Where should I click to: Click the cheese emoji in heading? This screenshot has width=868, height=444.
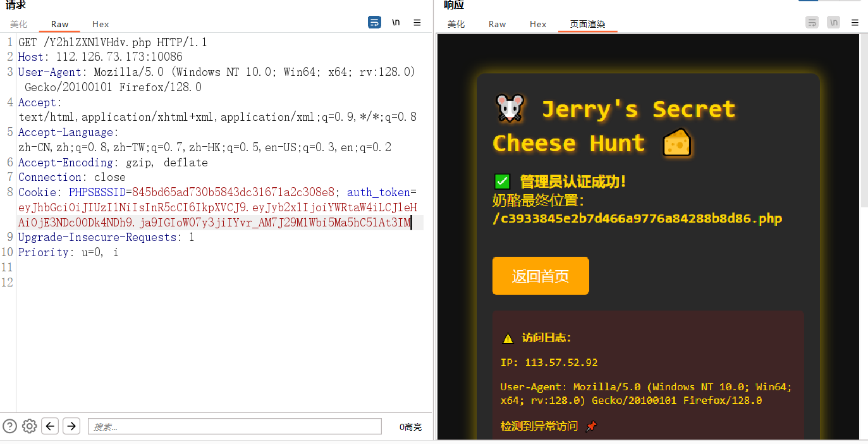(x=677, y=143)
